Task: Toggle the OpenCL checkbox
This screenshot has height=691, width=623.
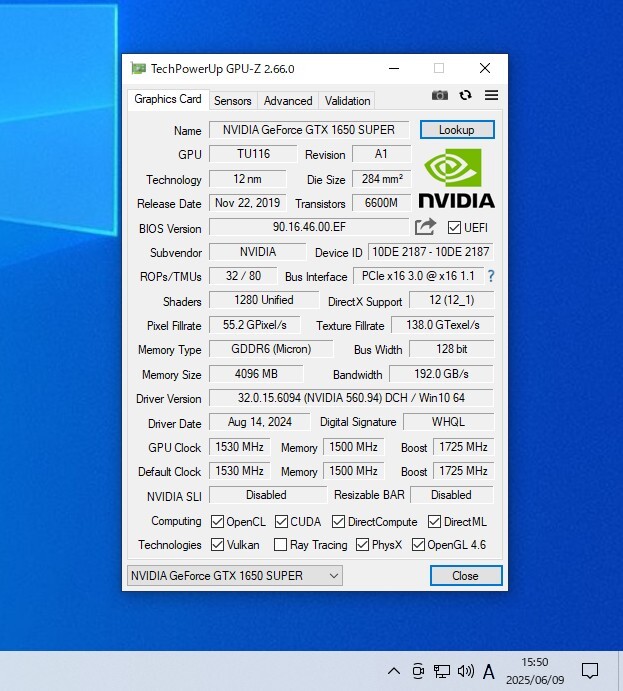Action: point(217,521)
